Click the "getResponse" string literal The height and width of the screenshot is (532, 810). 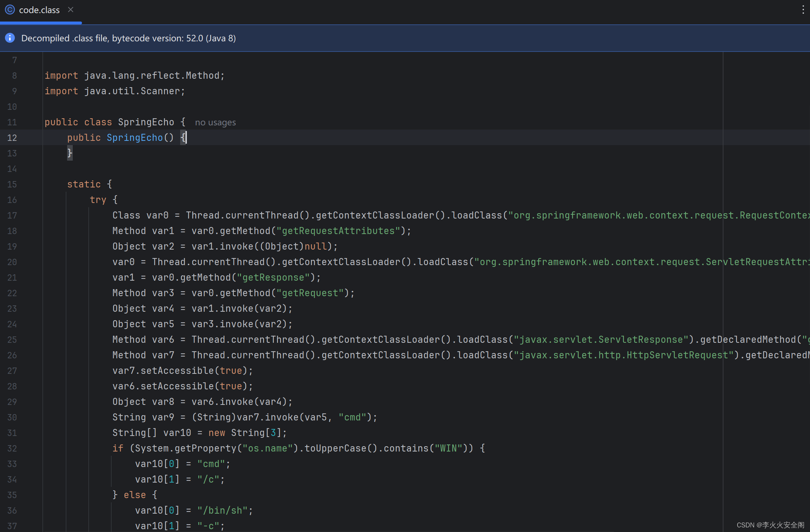(x=273, y=277)
